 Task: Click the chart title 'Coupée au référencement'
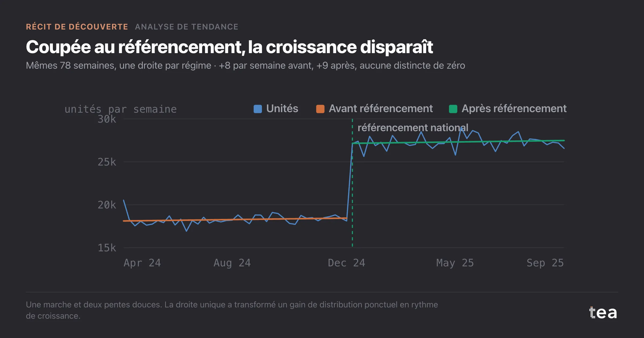coord(229,47)
